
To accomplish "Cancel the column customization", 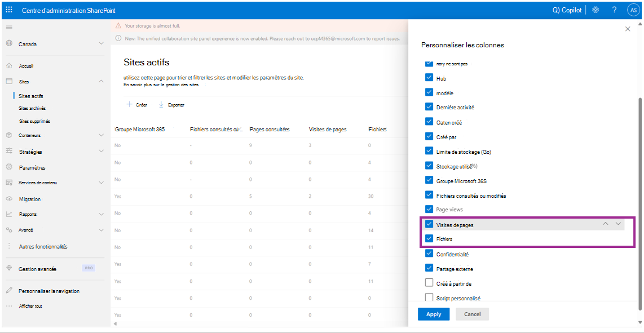I will 473,314.
